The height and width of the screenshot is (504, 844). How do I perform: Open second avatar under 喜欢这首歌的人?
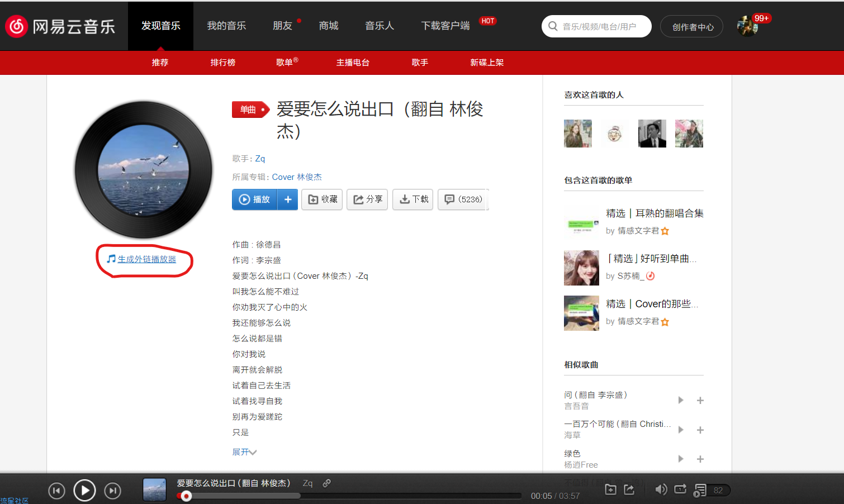615,134
